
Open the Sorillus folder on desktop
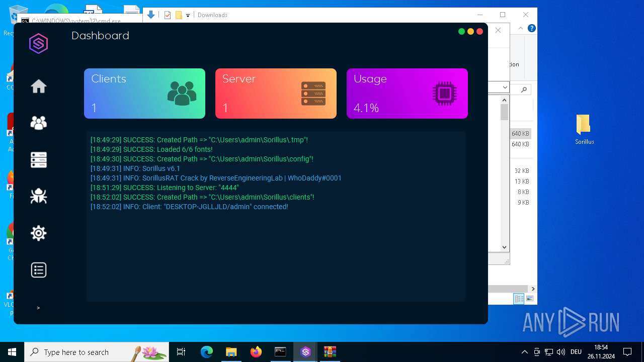pos(584,130)
